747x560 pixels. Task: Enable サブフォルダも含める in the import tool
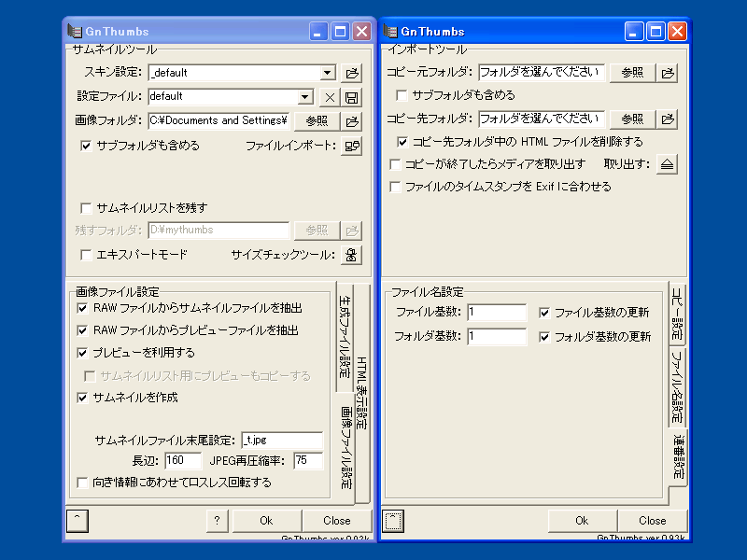tap(402, 95)
